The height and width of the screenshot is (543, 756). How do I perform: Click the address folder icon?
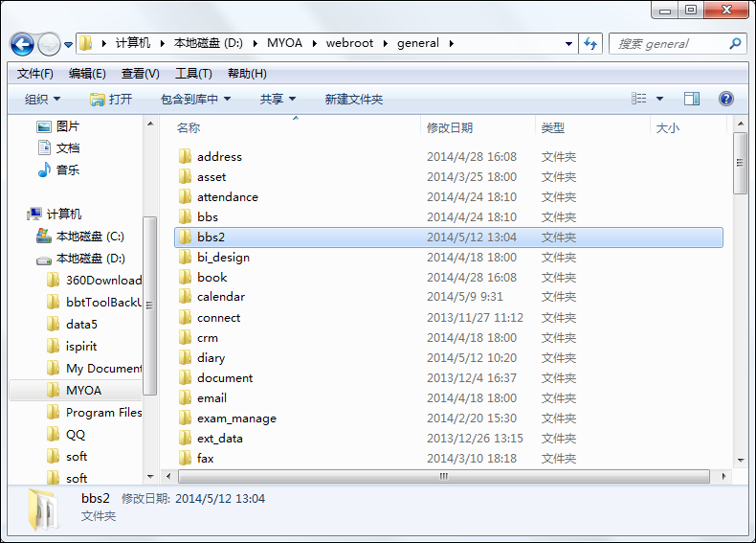185,156
